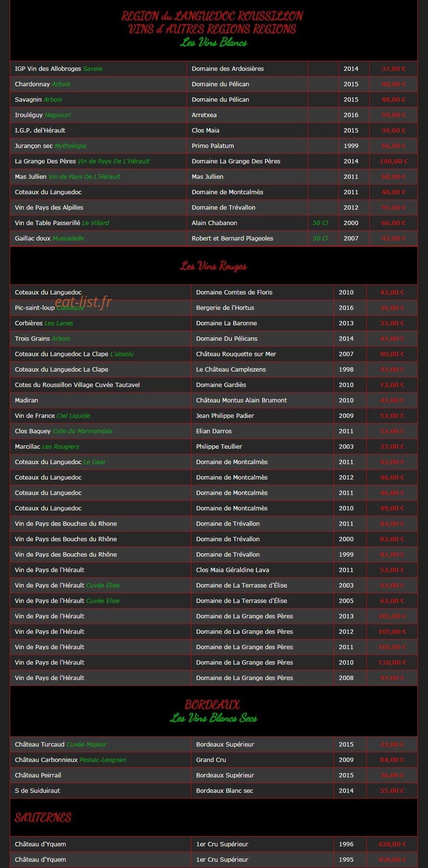428x868 pixels.
Task: Click 'Madiran' wine name
Action: click(27, 400)
